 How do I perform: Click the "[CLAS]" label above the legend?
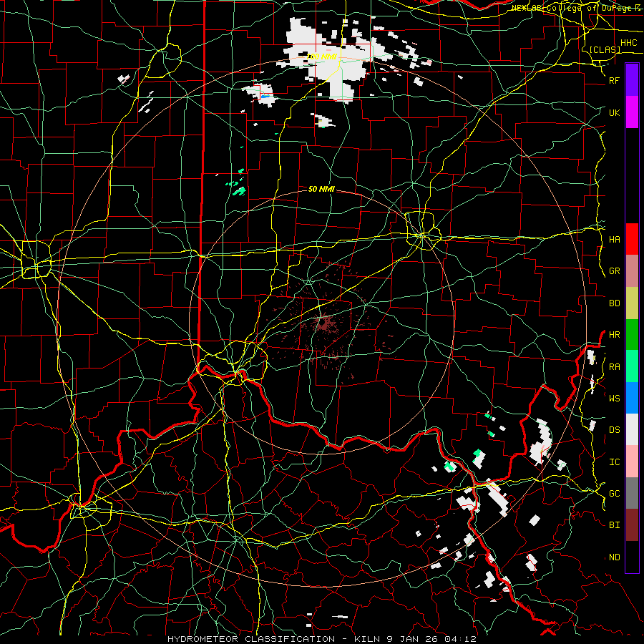(x=605, y=49)
